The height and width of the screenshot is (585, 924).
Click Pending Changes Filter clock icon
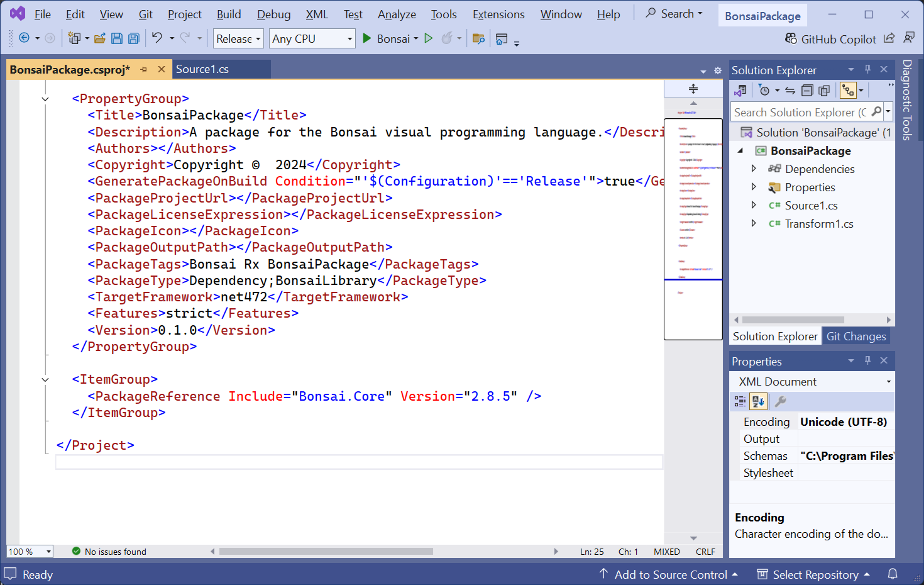pyautogui.click(x=764, y=91)
